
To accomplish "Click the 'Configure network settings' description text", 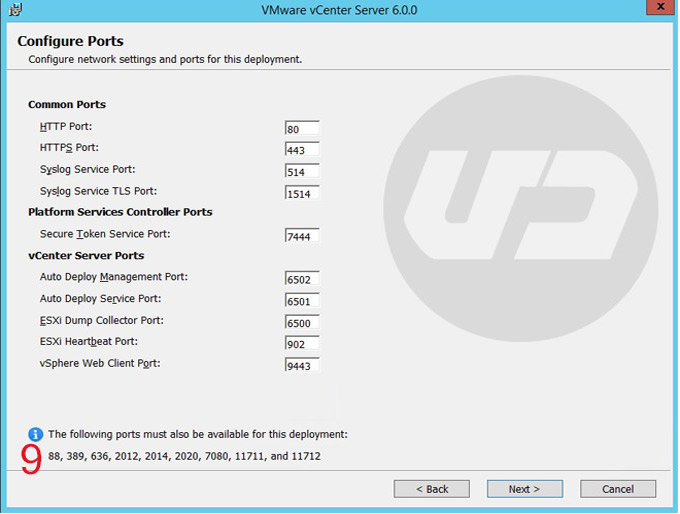I will [x=165, y=59].
